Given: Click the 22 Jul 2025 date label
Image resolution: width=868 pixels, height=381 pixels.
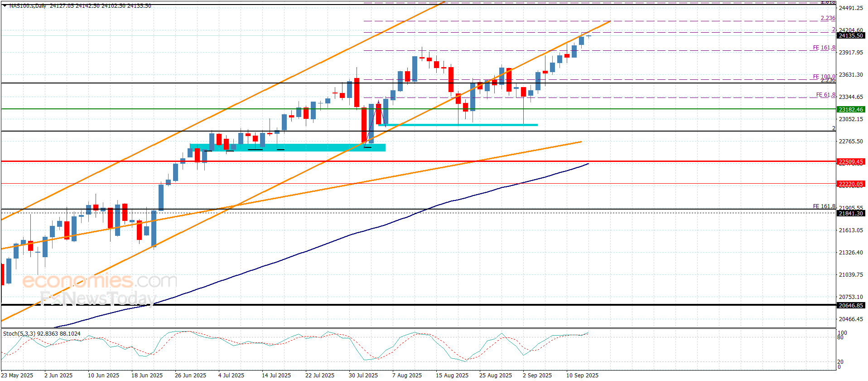Looking at the screenshot, I should (x=320, y=375).
